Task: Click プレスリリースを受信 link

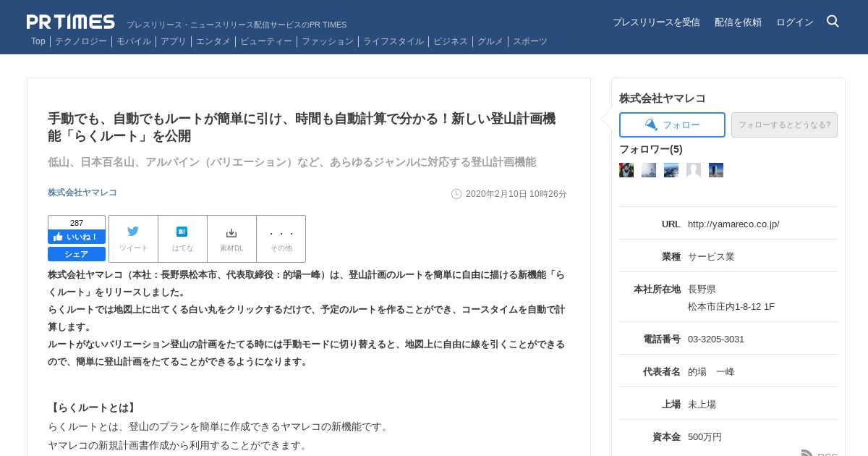Action: click(656, 22)
